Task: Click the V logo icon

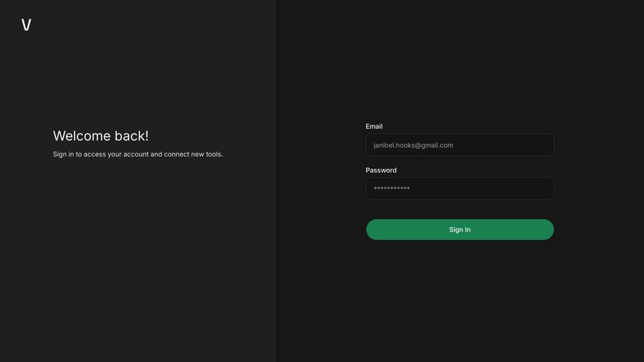Action: pos(26,25)
